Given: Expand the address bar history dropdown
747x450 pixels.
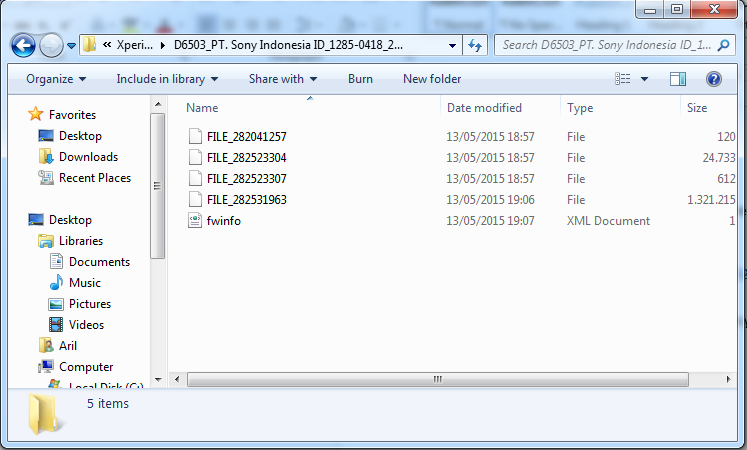Looking at the screenshot, I should [452, 46].
